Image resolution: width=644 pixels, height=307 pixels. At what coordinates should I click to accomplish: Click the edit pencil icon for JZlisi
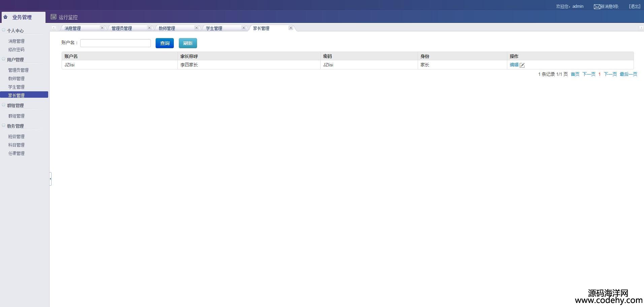click(522, 65)
